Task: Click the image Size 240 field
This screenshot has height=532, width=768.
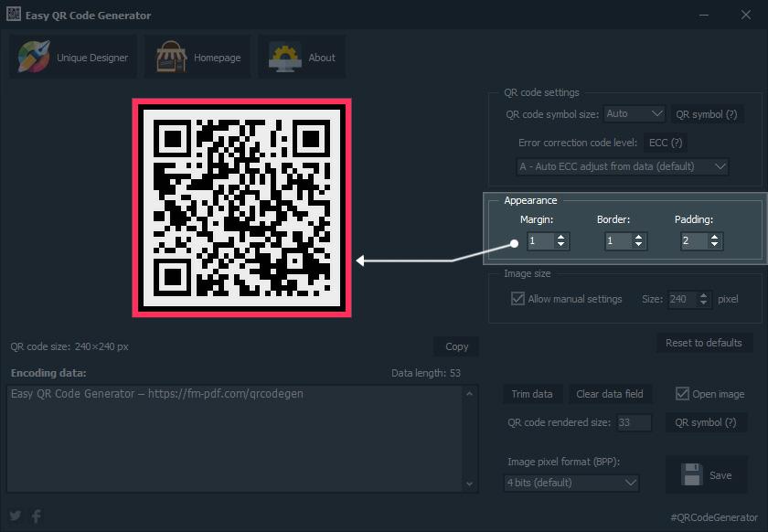Action: (x=683, y=299)
